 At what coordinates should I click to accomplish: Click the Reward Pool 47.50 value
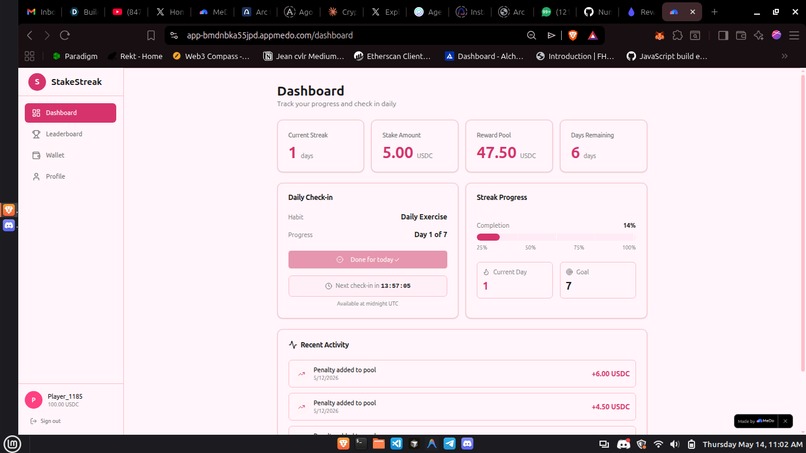tap(496, 153)
